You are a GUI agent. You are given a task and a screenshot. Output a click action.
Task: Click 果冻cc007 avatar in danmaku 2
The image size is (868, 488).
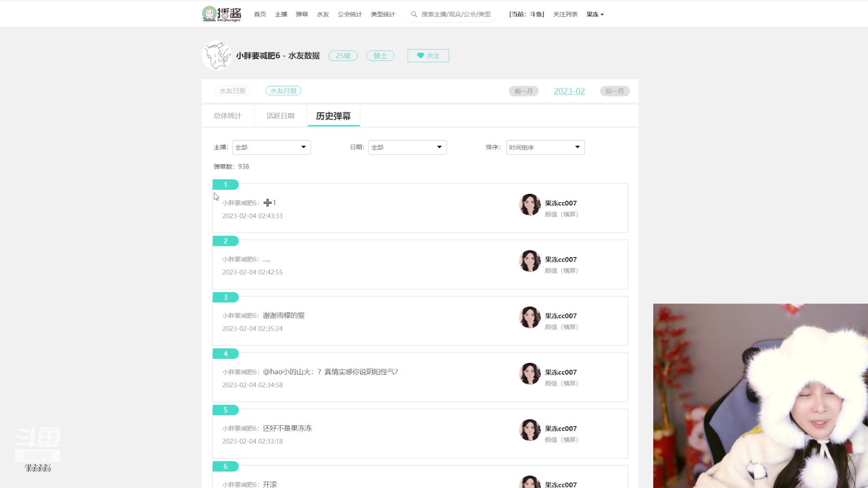click(x=530, y=261)
